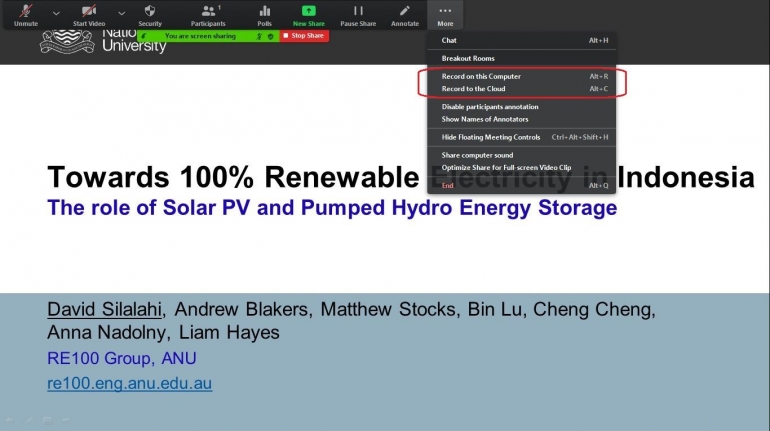Viewport: 770px width, 431px height.
Task: Click the Start Video camera icon
Action: pos(88,11)
